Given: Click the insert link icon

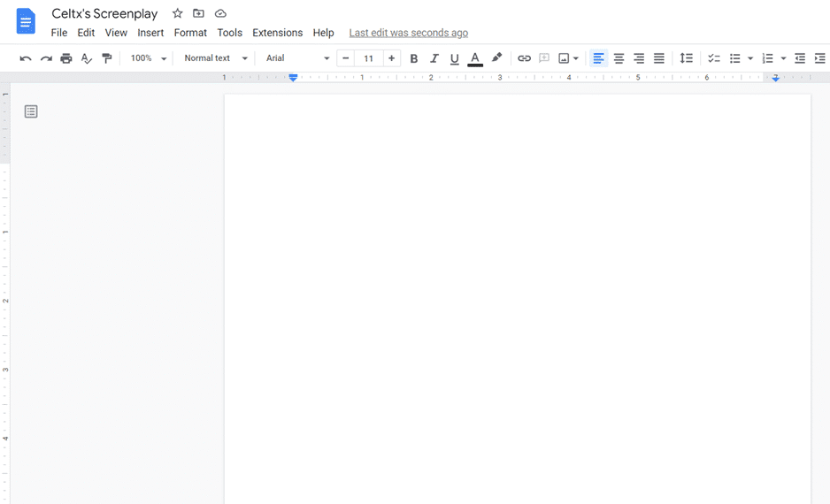Looking at the screenshot, I should tap(524, 58).
